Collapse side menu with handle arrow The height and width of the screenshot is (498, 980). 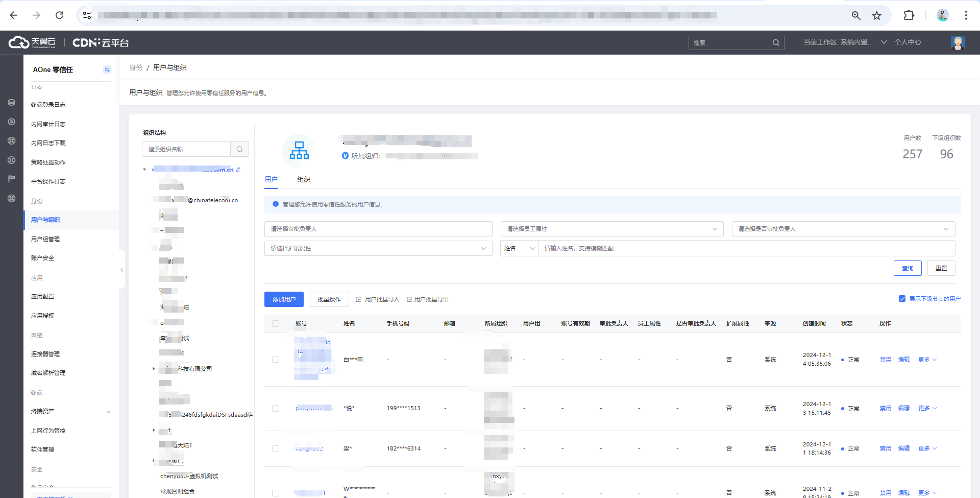point(121,270)
